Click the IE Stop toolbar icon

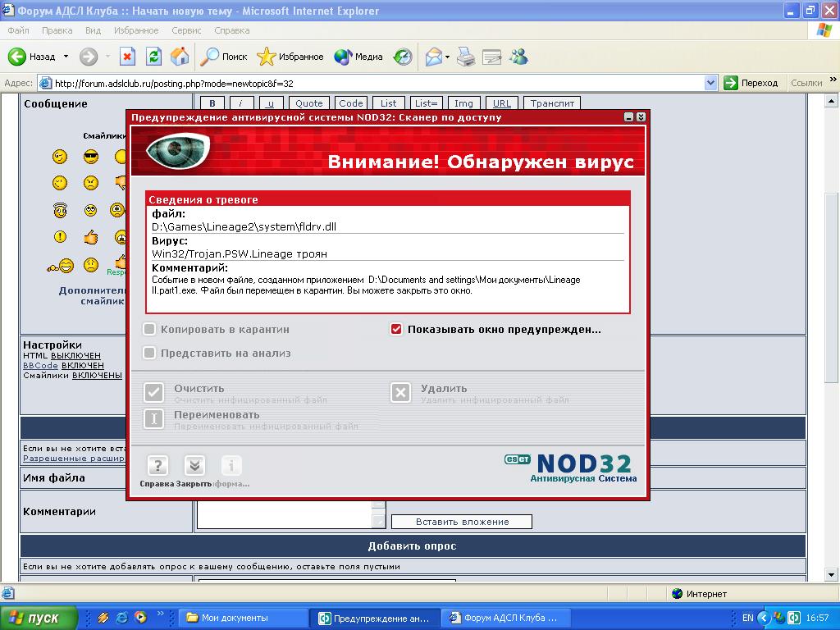pyautogui.click(x=127, y=57)
